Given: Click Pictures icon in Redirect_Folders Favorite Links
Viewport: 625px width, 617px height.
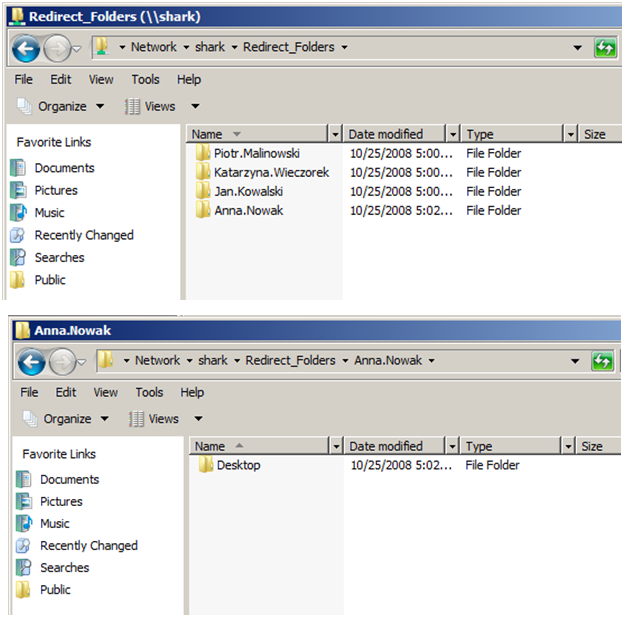Looking at the screenshot, I should tap(18, 190).
